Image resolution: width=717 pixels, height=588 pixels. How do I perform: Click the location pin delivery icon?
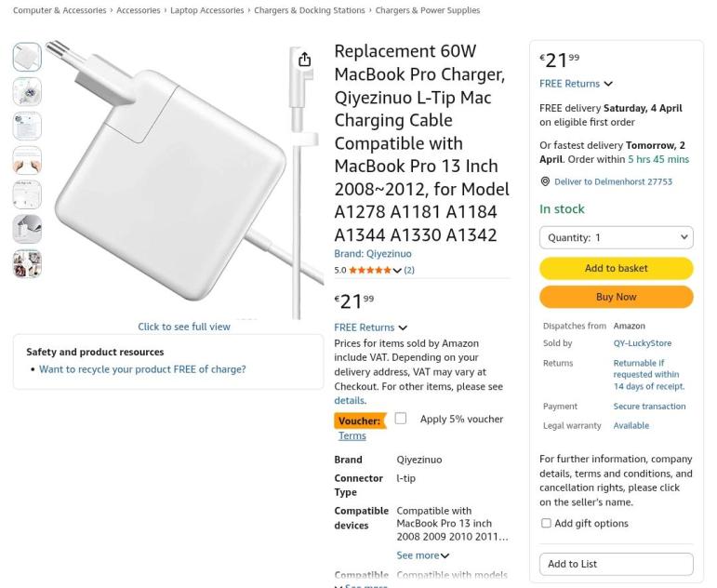tap(545, 181)
